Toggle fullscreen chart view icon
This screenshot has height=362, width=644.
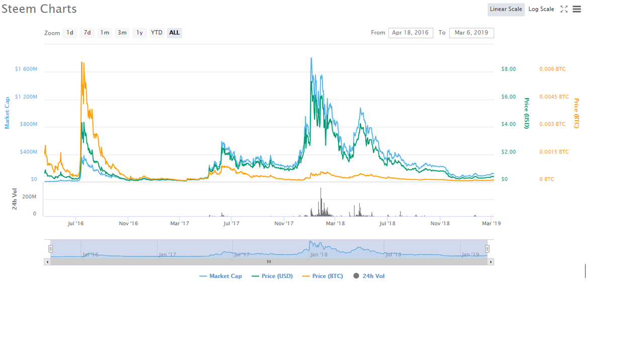tap(564, 9)
